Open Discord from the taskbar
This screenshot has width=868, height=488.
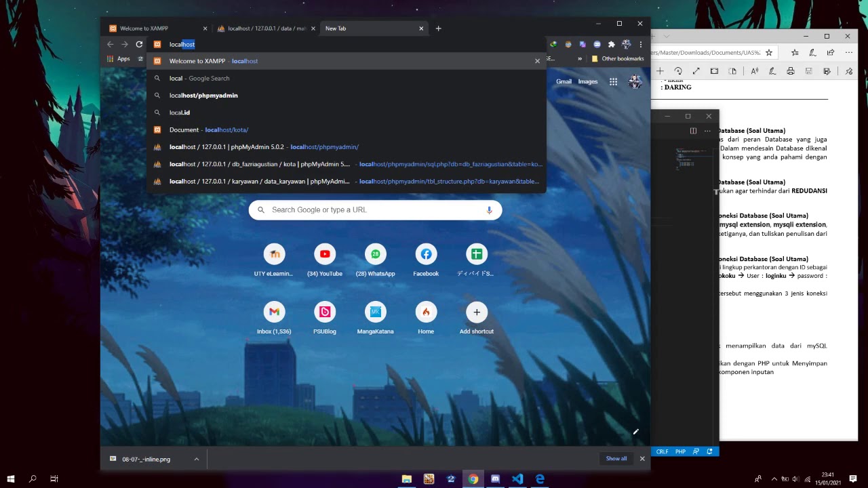point(495,479)
